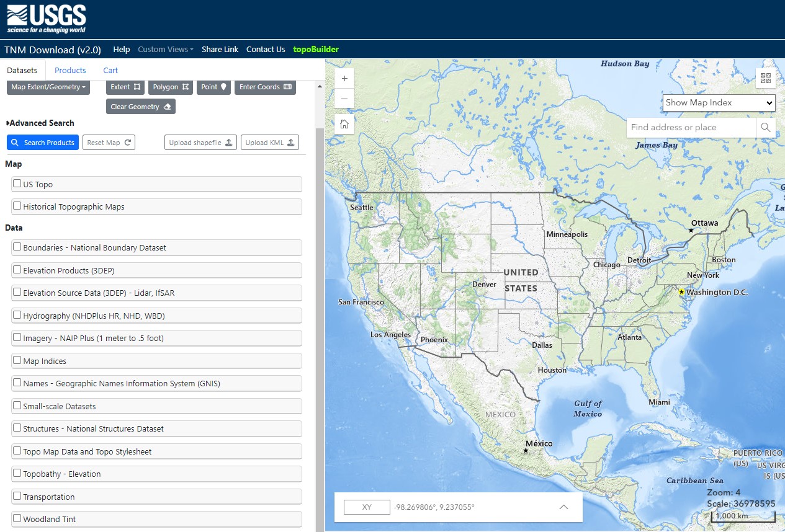Click the XY coordinate format button
This screenshot has width=785, height=532.
coord(367,507)
